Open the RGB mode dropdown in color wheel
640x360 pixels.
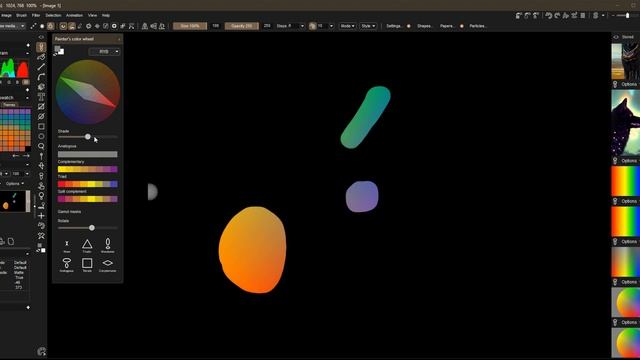click(104, 51)
